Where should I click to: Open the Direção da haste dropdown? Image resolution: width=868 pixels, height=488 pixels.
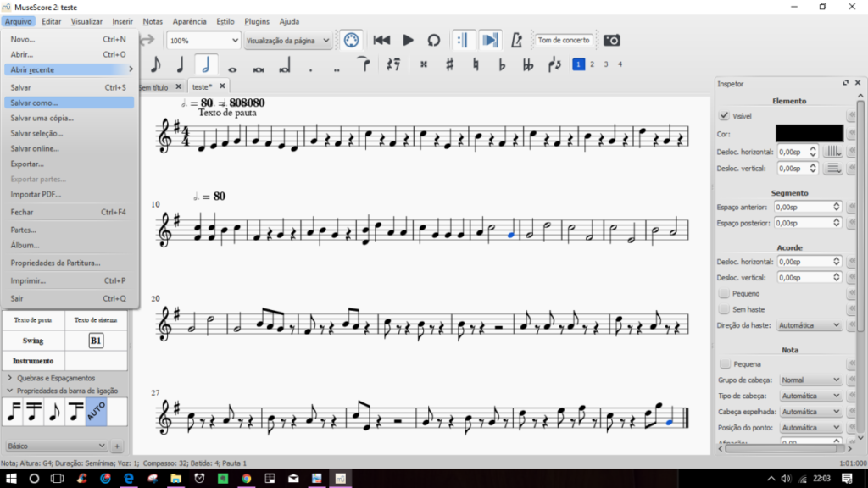[810, 325]
